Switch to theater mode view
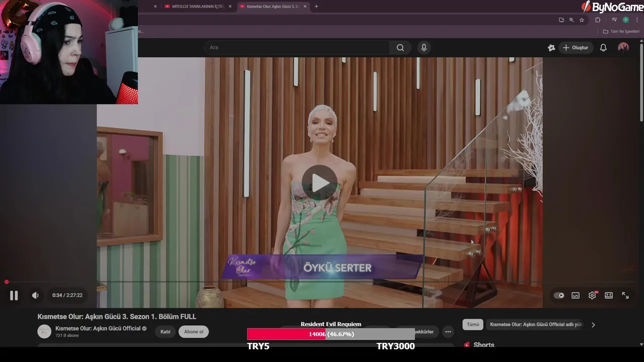 tap(609, 296)
